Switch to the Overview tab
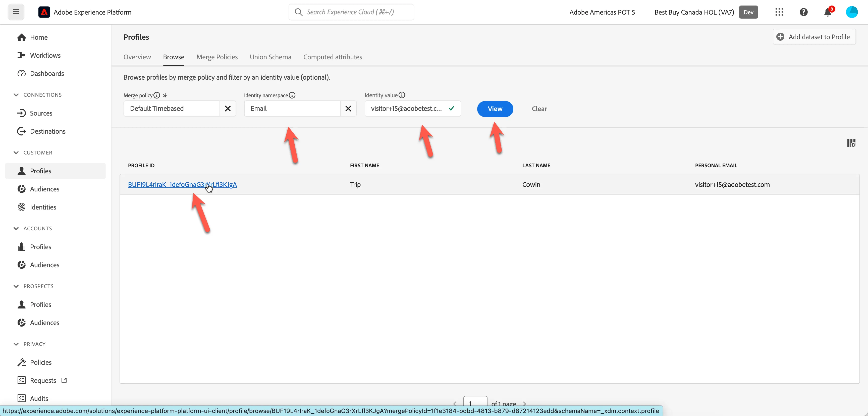Screen dimensions: 868x416 137,57
